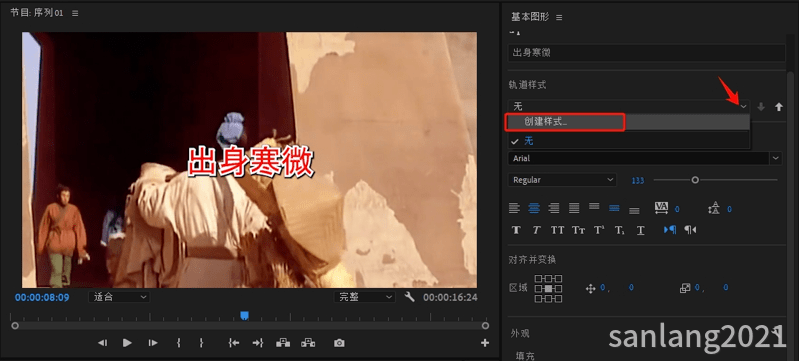
Task: Align text to bottom vertically
Action: 634,210
